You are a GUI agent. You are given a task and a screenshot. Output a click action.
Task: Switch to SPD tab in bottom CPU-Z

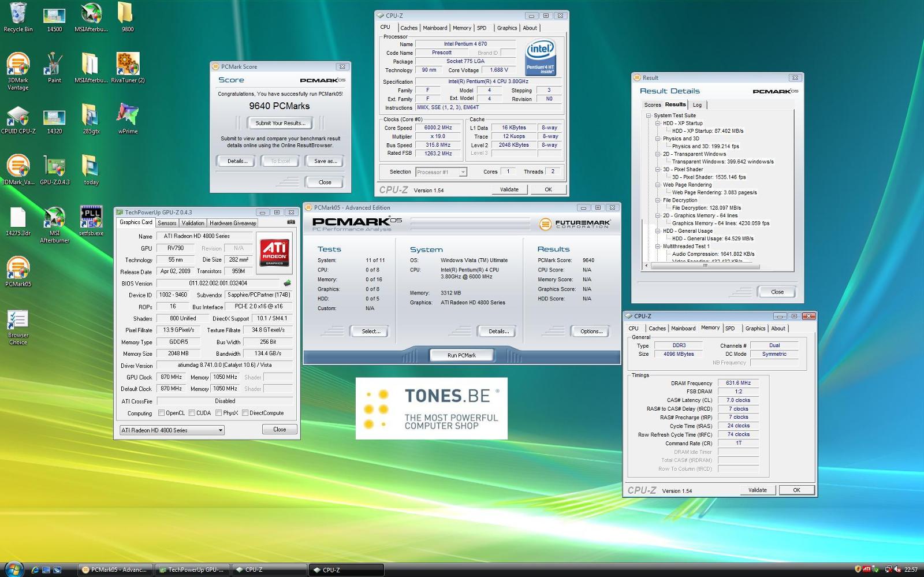[x=730, y=329]
